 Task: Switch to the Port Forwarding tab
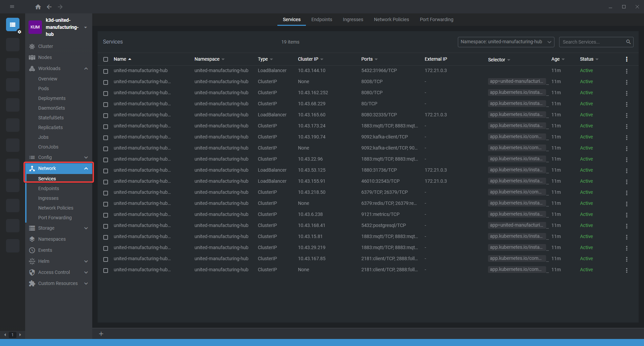(436, 19)
